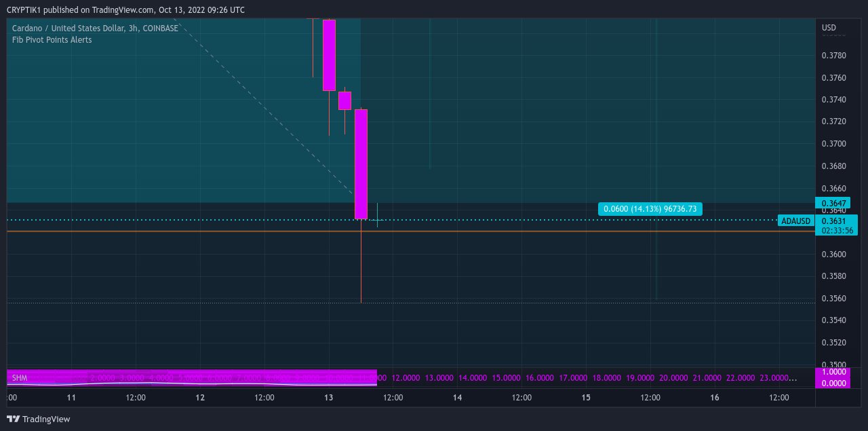The width and height of the screenshot is (868, 431).
Task: Select the 0.0600 (14.13%) 96736.73 measurement label
Action: tap(650, 209)
